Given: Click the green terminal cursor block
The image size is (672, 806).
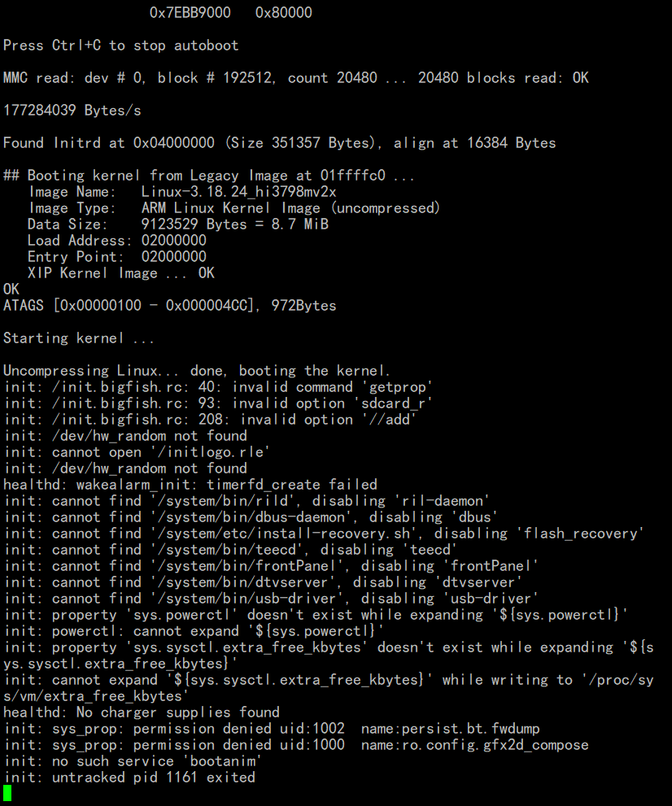Looking at the screenshot, I should coord(7,794).
